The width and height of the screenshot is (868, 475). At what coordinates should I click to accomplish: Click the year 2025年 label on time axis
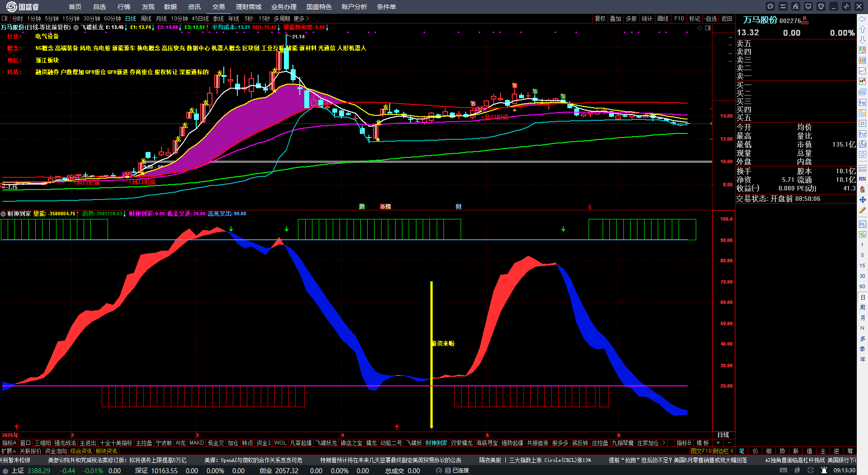point(10,435)
